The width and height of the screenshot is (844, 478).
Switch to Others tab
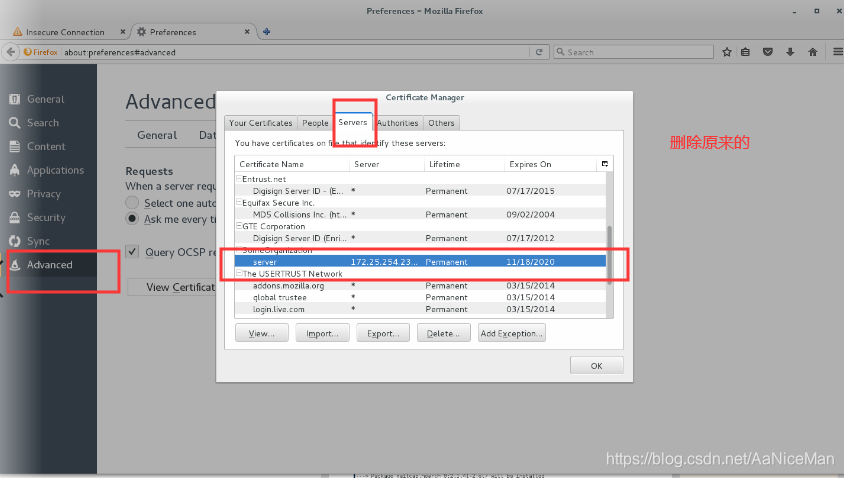pyautogui.click(x=441, y=123)
